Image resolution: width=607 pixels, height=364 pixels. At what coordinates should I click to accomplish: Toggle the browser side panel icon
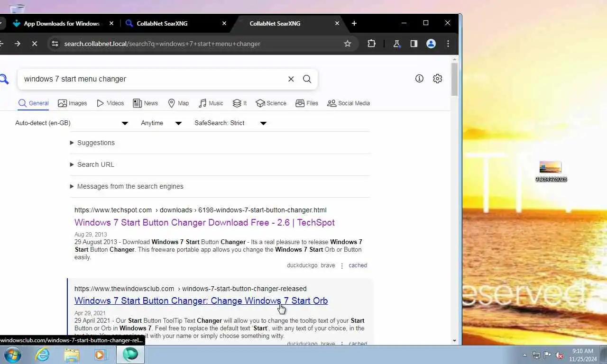[x=414, y=44]
